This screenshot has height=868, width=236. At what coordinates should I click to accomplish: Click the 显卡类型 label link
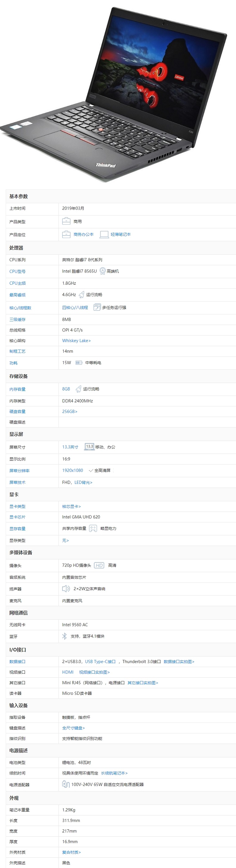[x=17, y=507]
